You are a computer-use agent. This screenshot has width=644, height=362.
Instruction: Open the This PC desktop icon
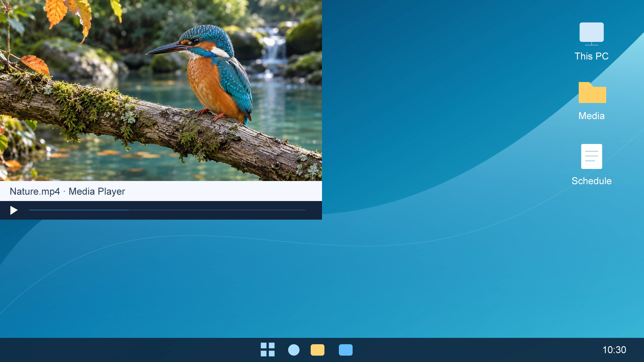[592, 34]
